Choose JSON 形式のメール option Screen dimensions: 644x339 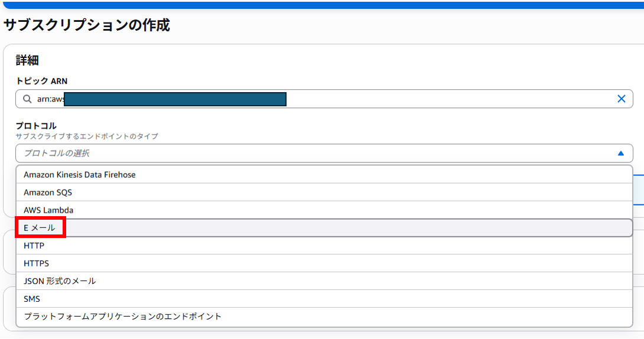point(324,281)
